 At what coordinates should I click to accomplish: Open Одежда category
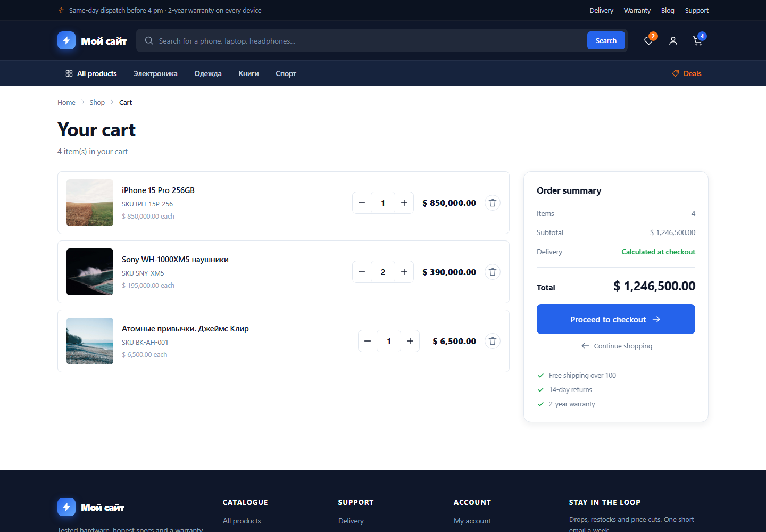pos(208,73)
